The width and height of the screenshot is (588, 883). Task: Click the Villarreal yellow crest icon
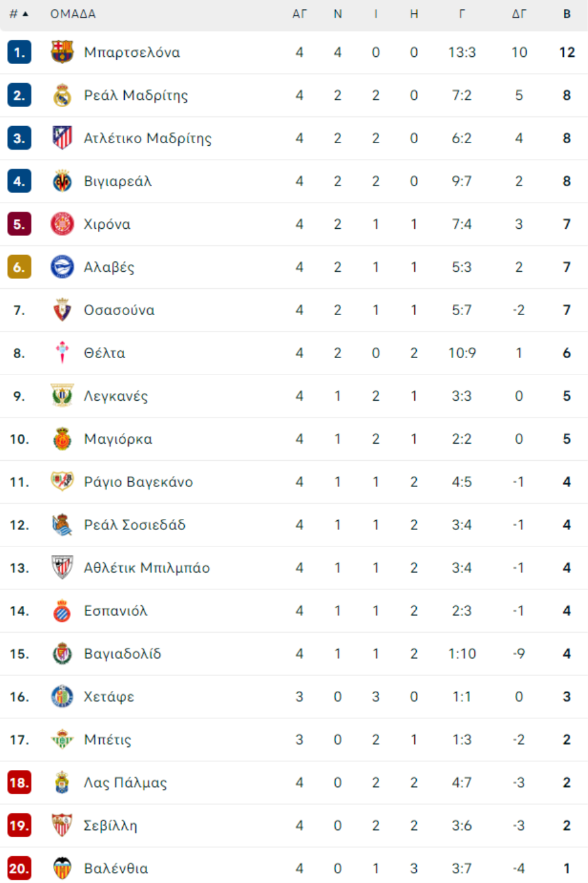pyautogui.click(x=62, y=181)
